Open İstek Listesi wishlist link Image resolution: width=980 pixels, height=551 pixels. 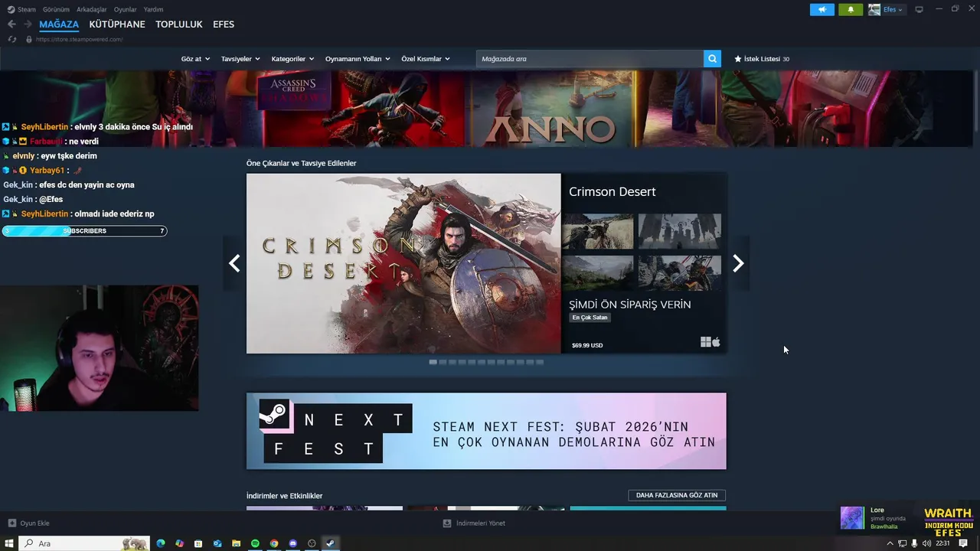coord(762,59)
